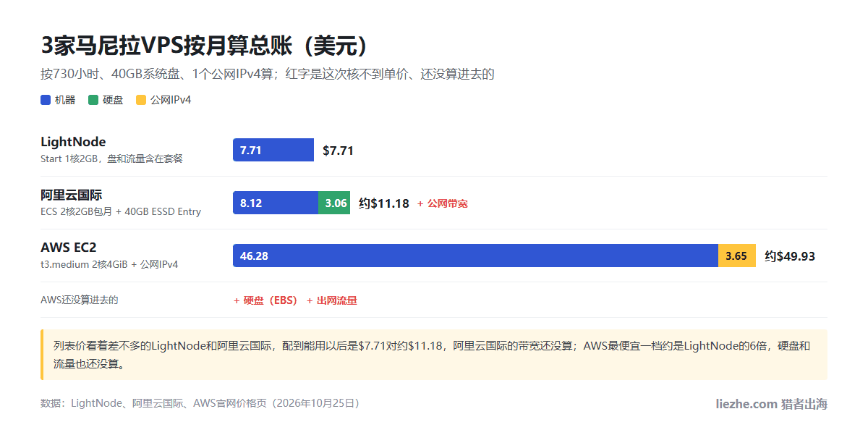Image resolution: width=868 pixels, height=443 pixels.
Task: Click the 公网IPv4 legend label
Action: [171, 100]
